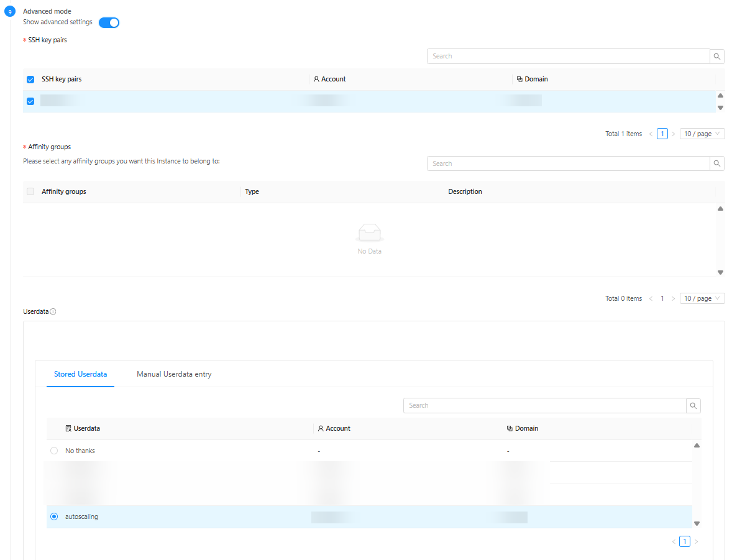
Task: Click page 1 button in SSH key pairs pagination
Action: (x=662, y=134)
